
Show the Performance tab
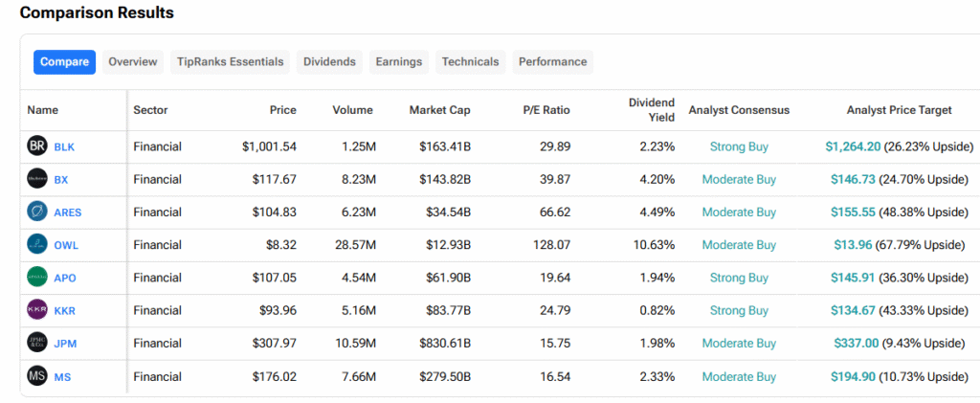point(552,62)
